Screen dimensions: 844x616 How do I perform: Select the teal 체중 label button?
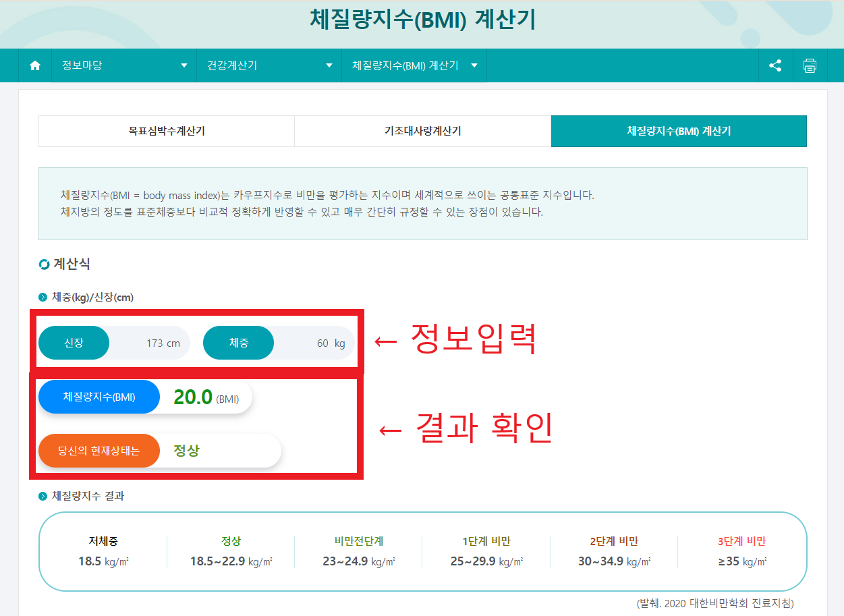coord(238,343)
